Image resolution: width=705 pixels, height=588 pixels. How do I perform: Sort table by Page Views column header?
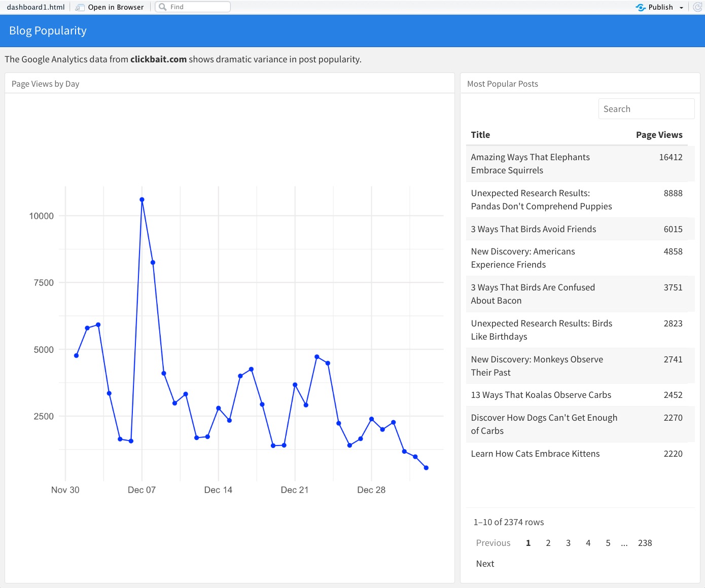click(x=659, y=135)
